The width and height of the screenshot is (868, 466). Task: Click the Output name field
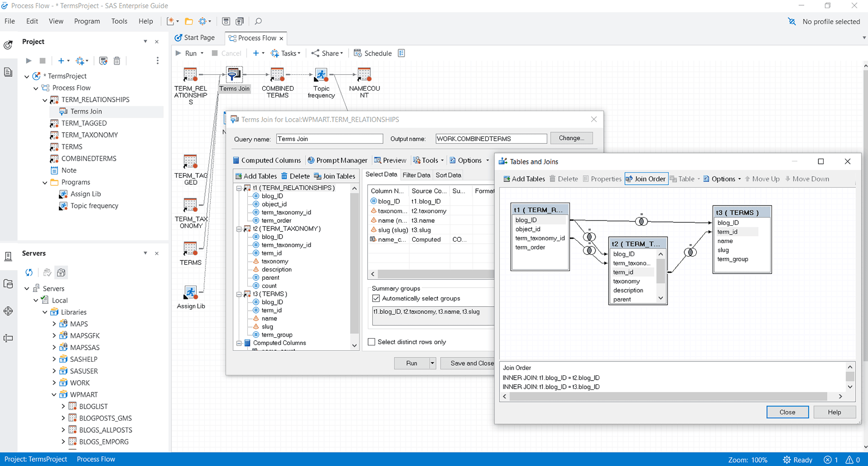click(x=491, y=139)
